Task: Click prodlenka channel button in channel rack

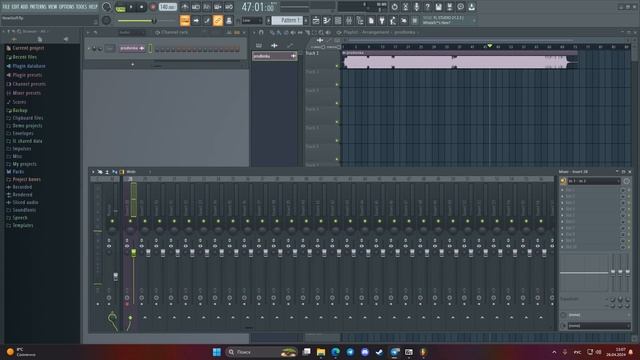Action: pos(132,49)
